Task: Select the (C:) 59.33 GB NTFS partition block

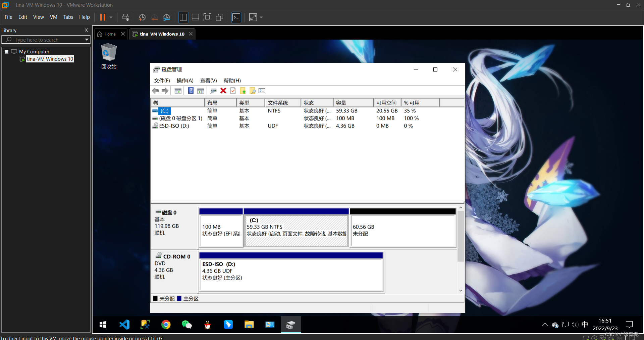Action: point(296,228)
